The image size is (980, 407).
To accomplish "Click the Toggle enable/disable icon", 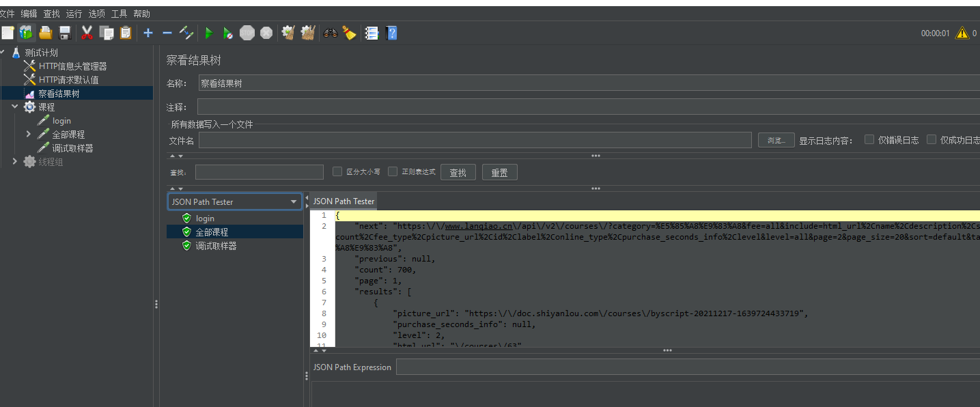I will coord(186,32).
